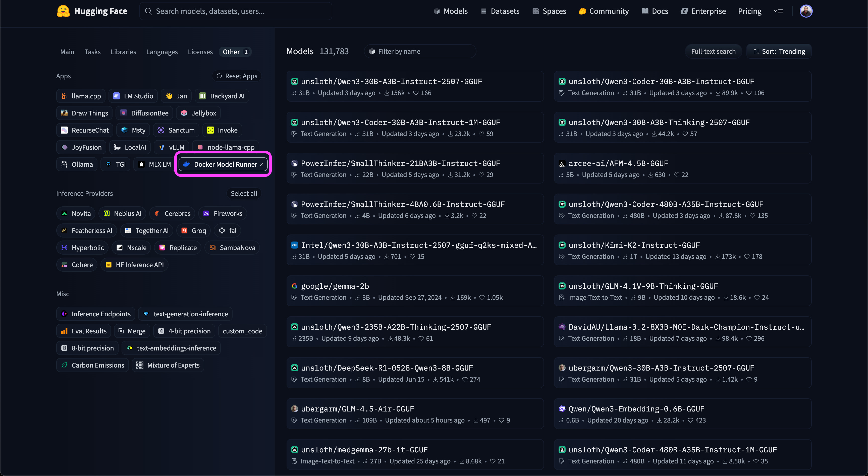Viewport: 868px width, 476px height.
Task: Remove the Docker Model Runner filter
Action: click(x=261, y=165)
